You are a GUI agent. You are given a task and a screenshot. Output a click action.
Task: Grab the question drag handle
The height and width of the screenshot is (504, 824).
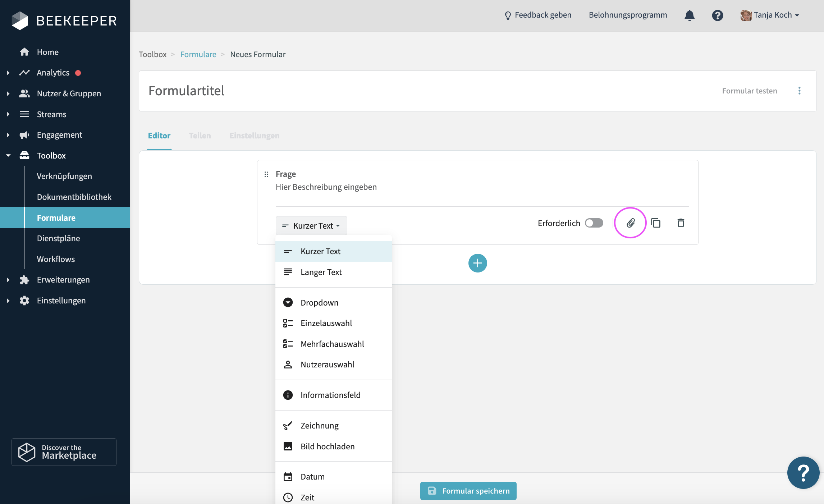pyautogui.click(x=266, y=174)
